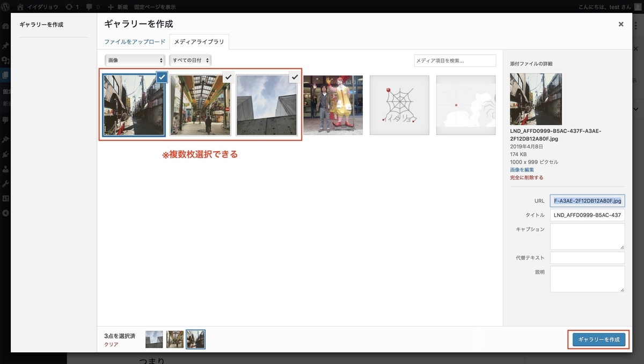Click the 1000 x 999 ピクセル dimensions text

click(534, 162)
